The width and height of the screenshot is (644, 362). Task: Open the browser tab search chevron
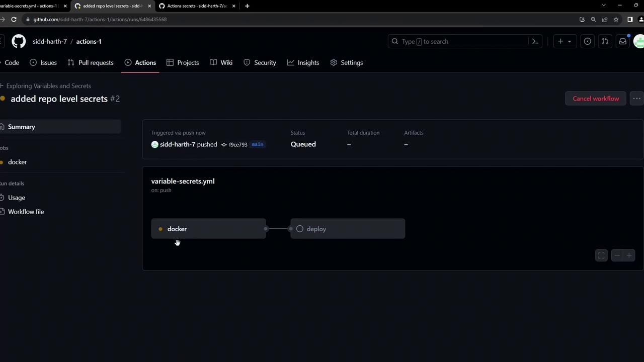[x=604, y=6]
